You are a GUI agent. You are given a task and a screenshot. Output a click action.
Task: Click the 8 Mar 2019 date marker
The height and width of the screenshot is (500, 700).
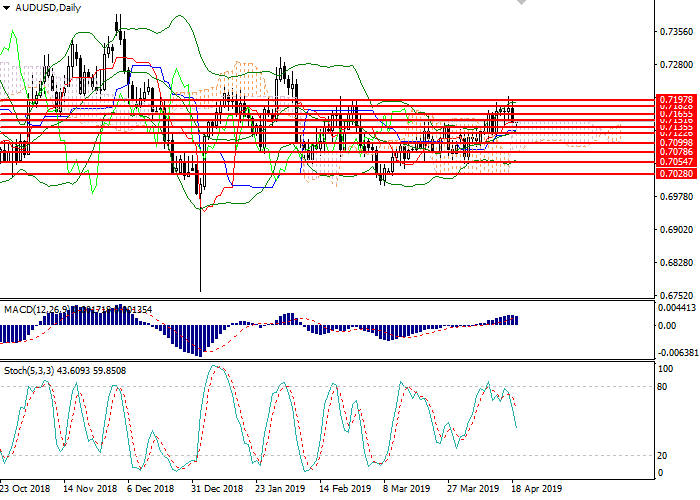point(403,490)
